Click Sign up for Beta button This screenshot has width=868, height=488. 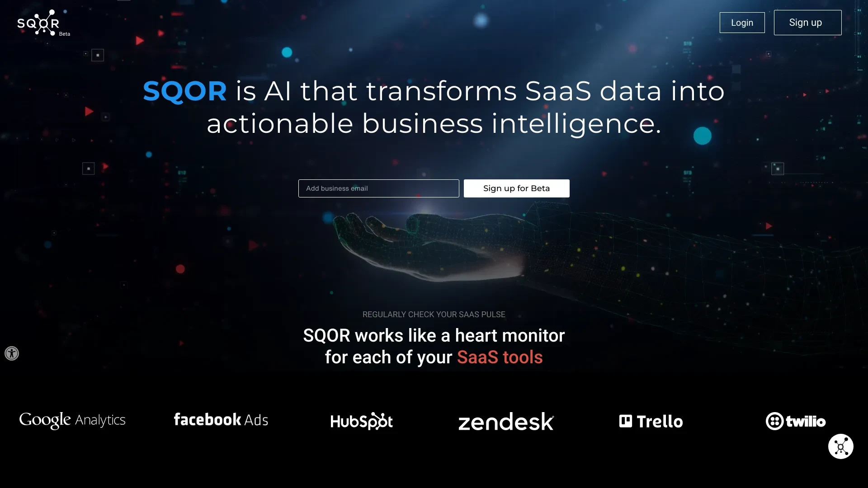[x=516, y=188]
